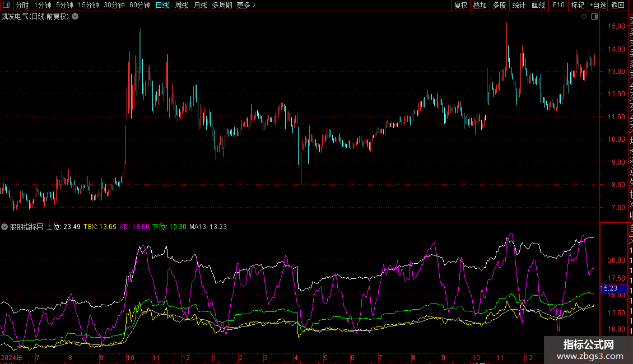
Task: Click the 14.00 price axis label
Action: 616,49
